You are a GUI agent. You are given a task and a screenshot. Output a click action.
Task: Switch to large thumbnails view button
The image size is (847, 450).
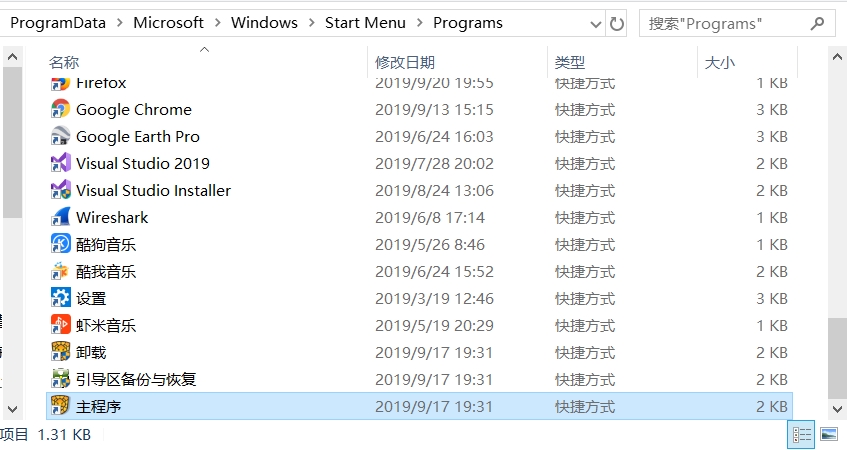828,435
